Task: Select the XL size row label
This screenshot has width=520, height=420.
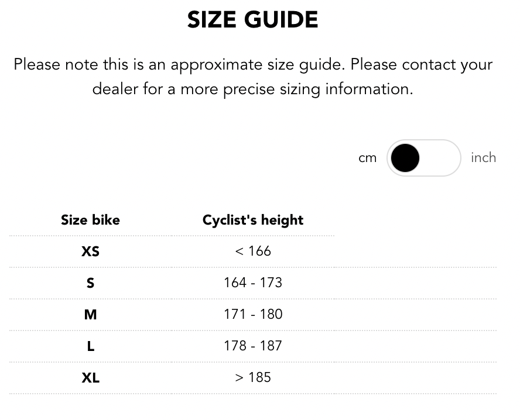Action: tap(90, 378)
